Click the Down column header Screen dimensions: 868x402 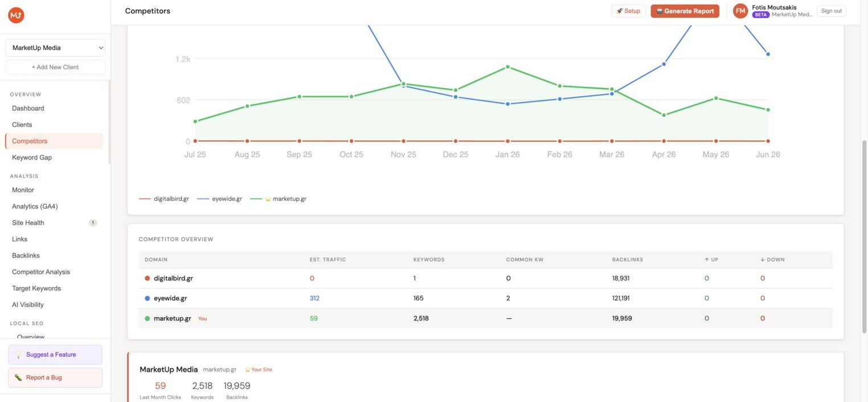point(772,260)
